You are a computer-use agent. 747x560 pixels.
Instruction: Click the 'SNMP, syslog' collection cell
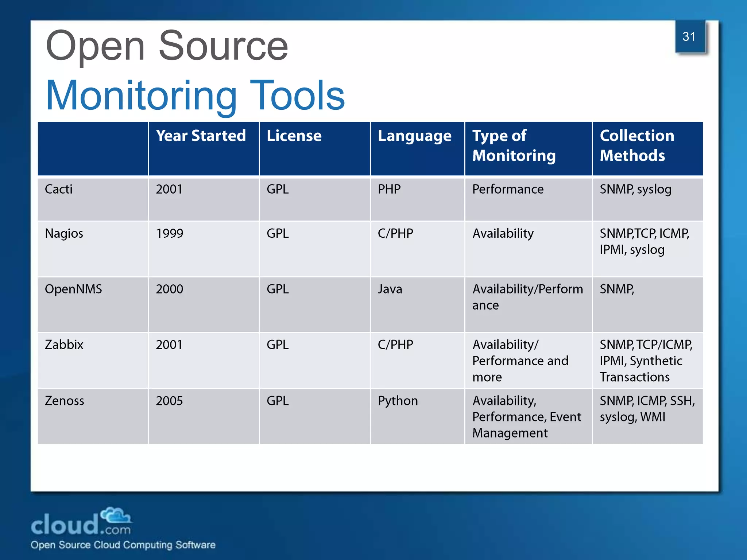(x=648, y=199)
